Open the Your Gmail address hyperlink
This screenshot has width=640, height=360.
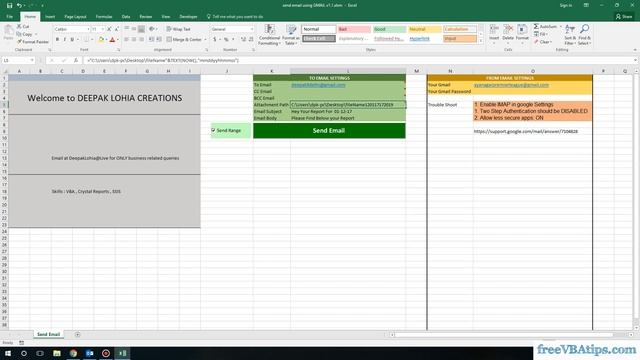[x=511, y=85]
